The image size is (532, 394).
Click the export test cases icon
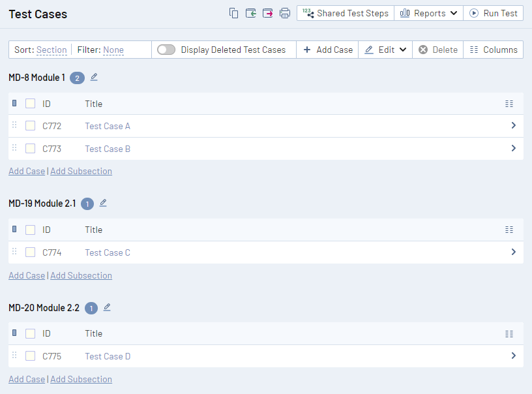coord(268,13)
